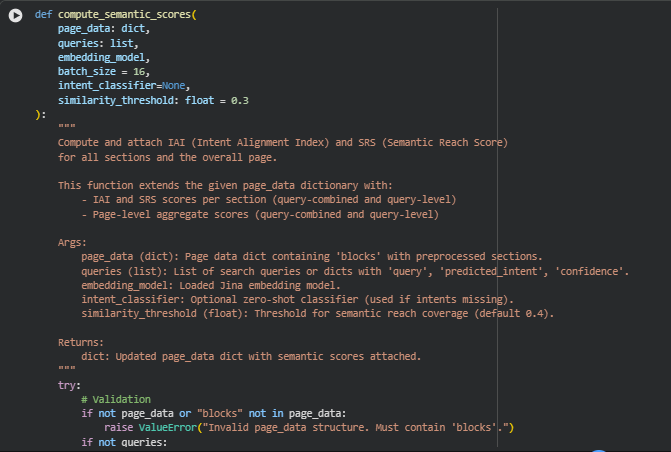Click the closing parenthesis with colon

click(x=40, y=115)
